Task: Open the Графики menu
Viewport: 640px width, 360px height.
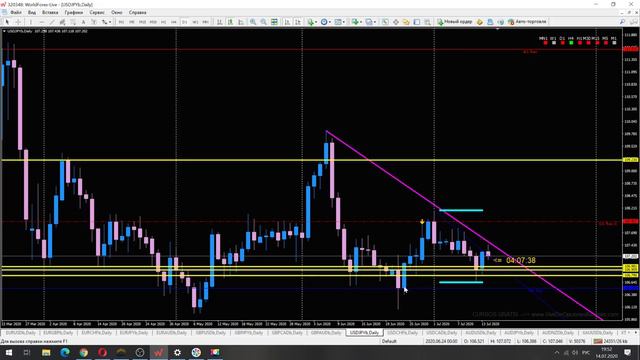Action: 73,13
